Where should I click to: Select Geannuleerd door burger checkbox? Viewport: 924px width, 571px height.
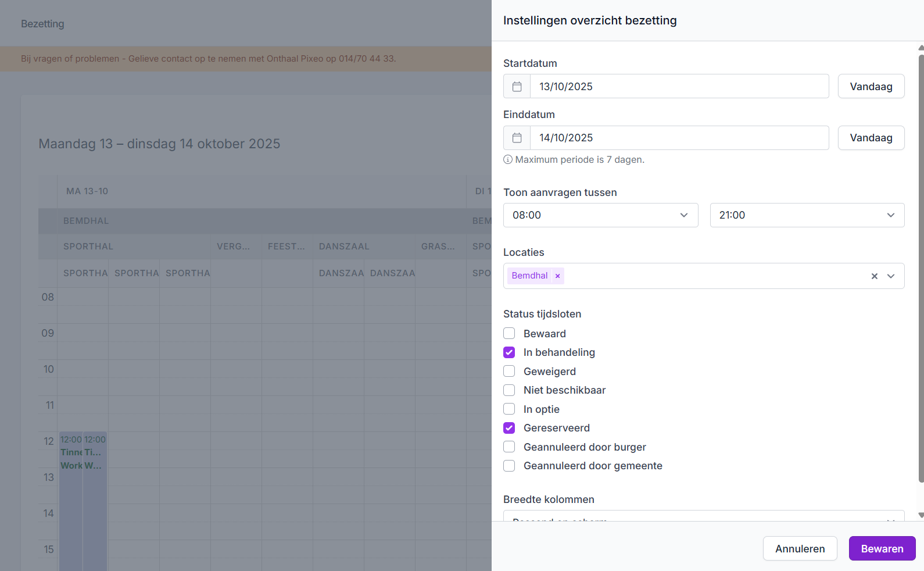(509, 447)
